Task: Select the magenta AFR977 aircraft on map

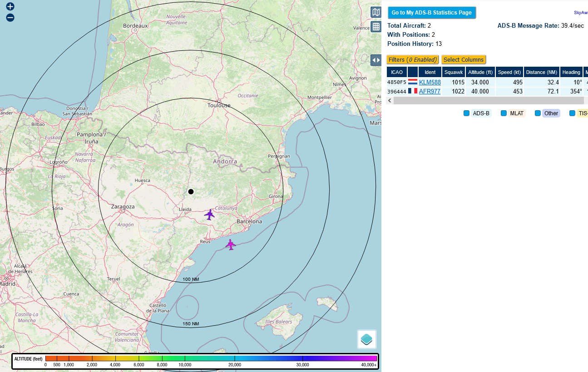Action: (x=231, y=245)
